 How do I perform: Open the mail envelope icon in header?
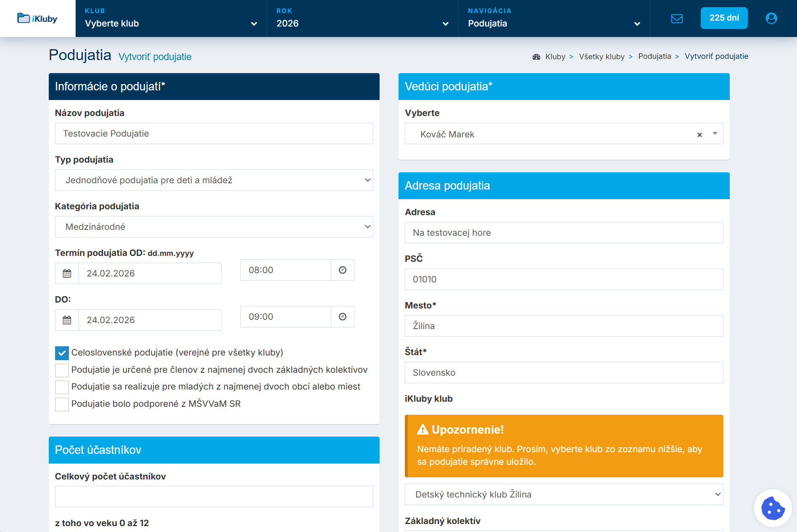click(677, 18)
